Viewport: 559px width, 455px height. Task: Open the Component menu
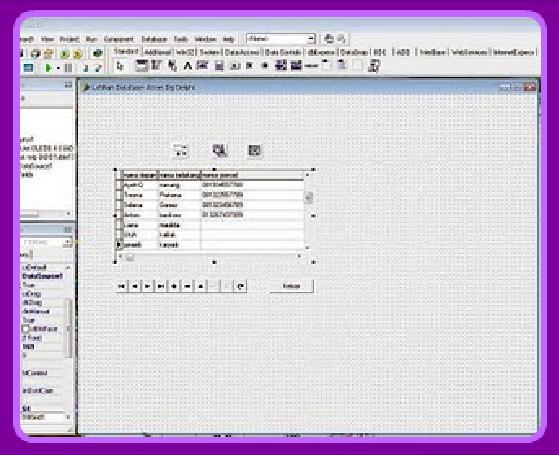[x=119, y=39]
